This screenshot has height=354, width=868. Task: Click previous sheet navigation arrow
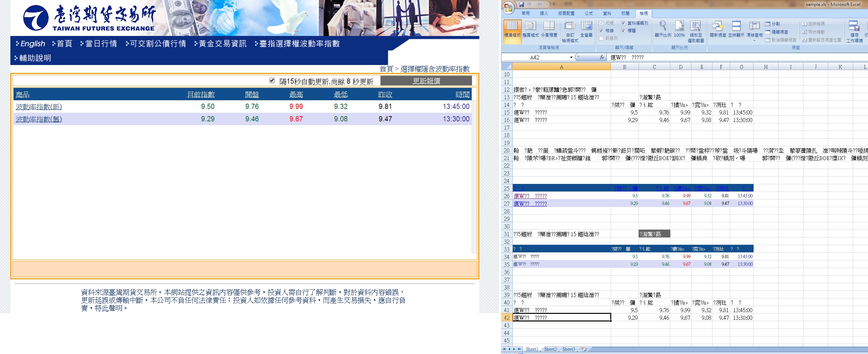[x=510, y=349]
